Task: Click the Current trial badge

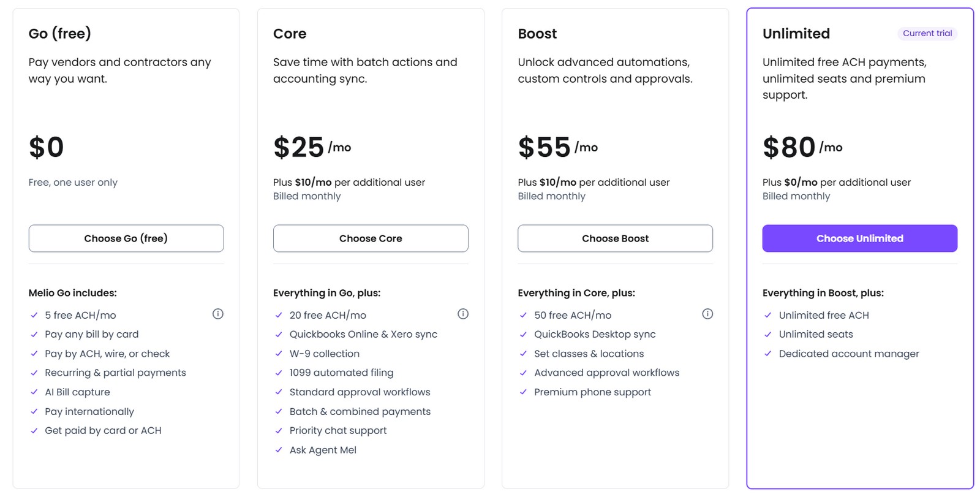Action: [x=928, y=34]
